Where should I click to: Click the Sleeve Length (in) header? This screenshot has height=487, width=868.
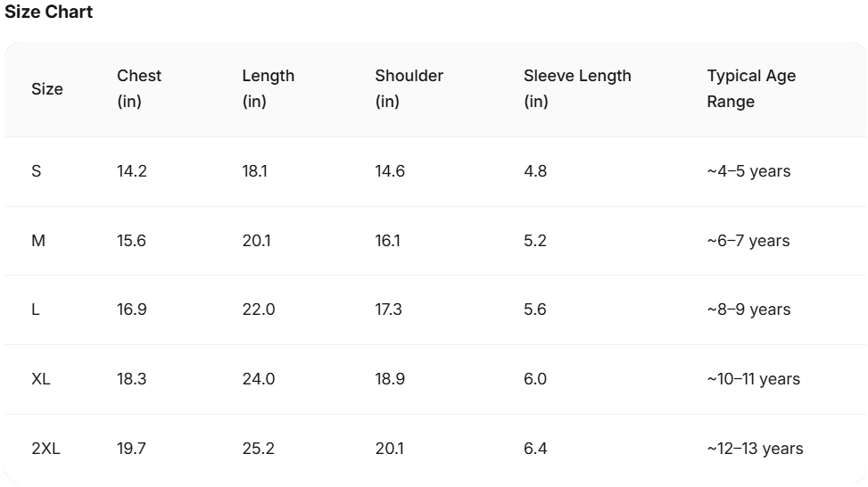(x=577, y=88)
